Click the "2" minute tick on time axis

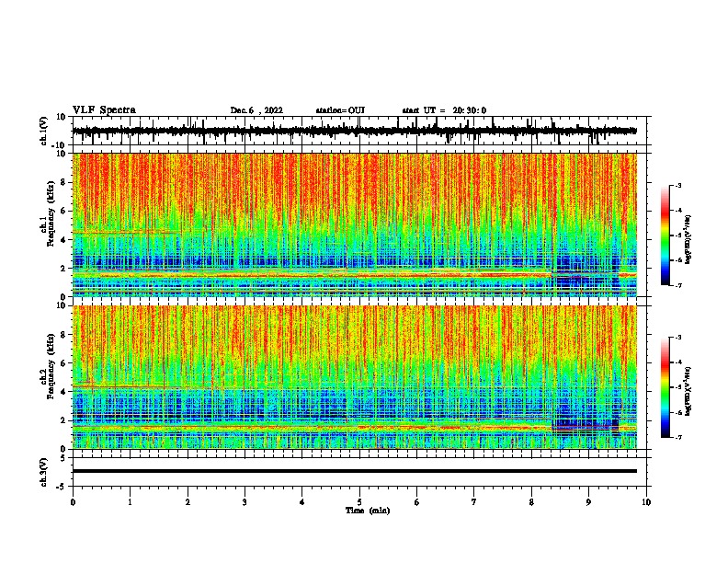[x=188, y=501]
